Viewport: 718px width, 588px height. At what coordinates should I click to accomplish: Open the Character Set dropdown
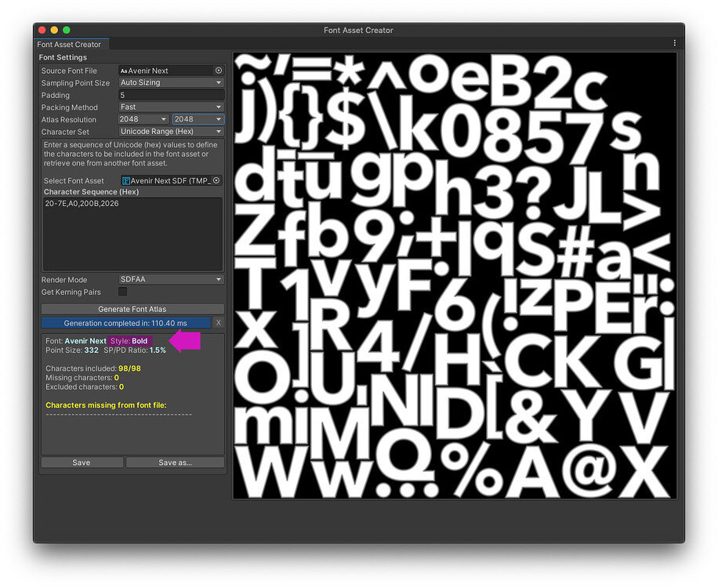pos(171,132)
